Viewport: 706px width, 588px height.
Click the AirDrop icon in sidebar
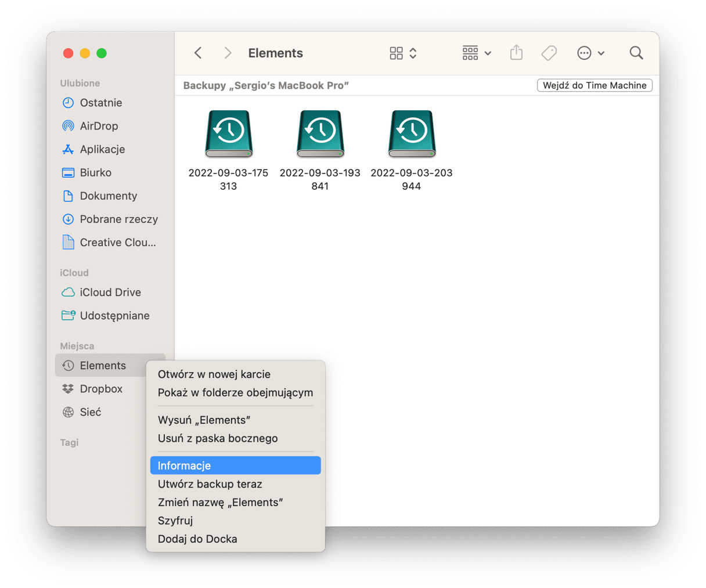click(68, 126)
